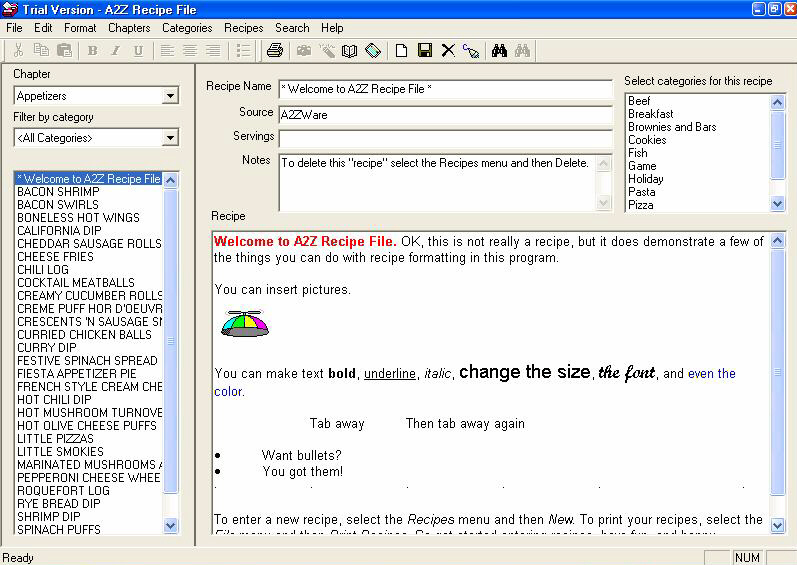Screen dimensions: 797x565
Task: Select Brownies and Bars category
Action: 672,127
